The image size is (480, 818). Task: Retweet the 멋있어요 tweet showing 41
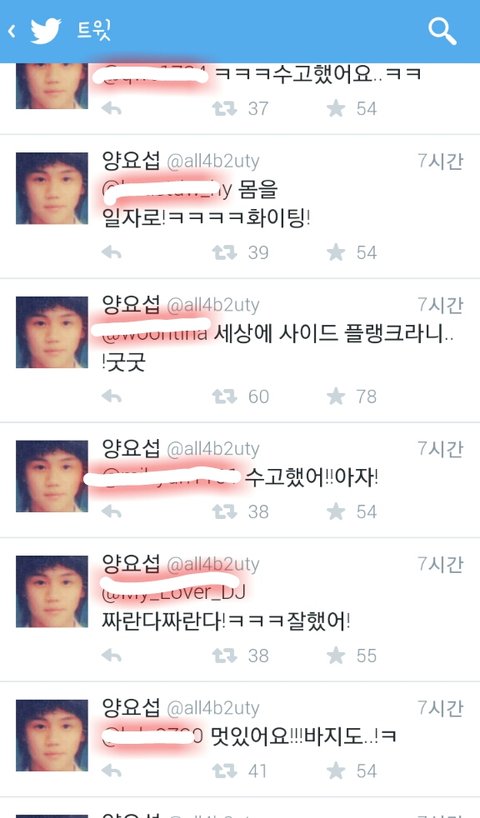pos(224,771)
